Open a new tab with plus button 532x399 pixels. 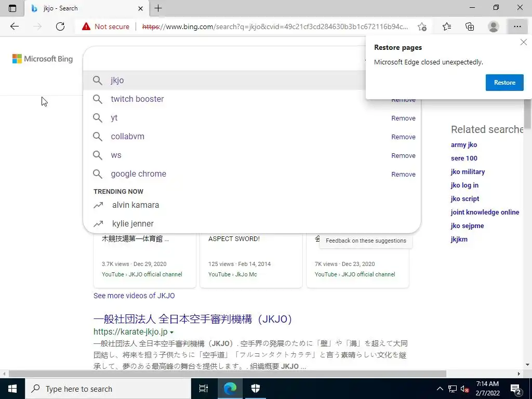click(x=158, y=8)
